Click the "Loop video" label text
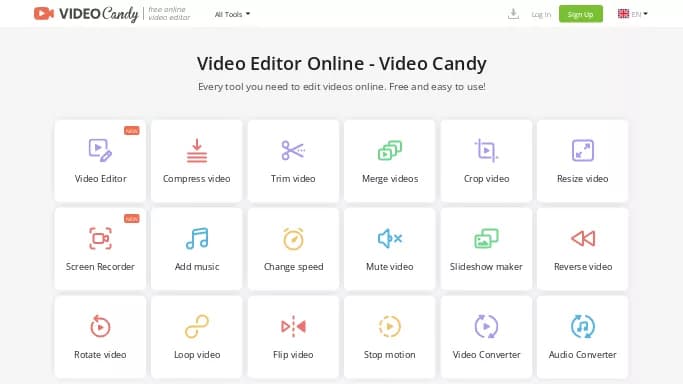 (x=197, y=355)
